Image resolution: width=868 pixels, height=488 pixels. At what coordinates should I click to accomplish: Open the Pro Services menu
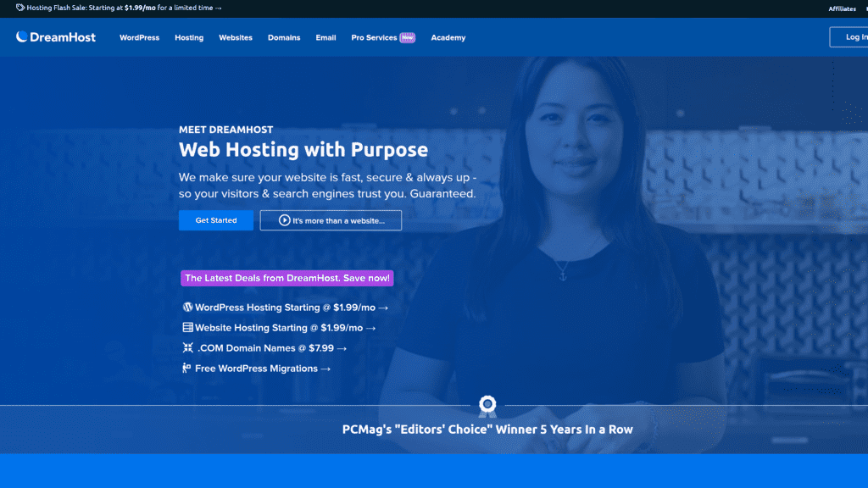click(374, 37)
